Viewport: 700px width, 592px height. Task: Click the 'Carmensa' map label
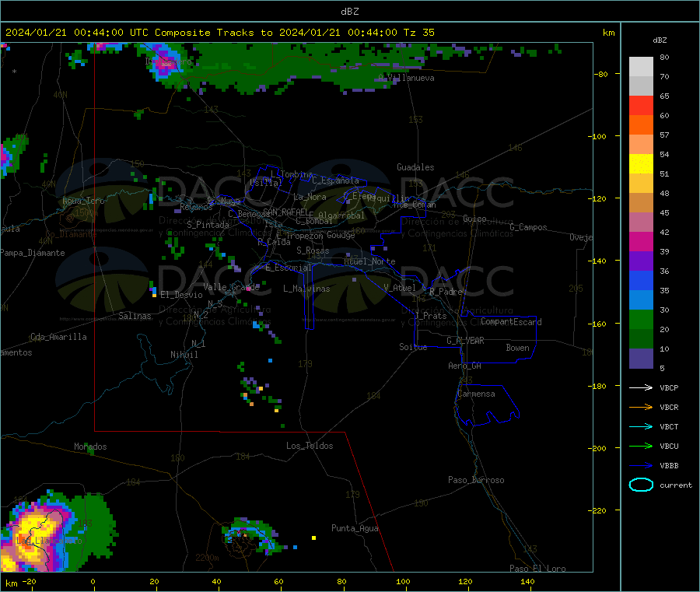point(476,394)
